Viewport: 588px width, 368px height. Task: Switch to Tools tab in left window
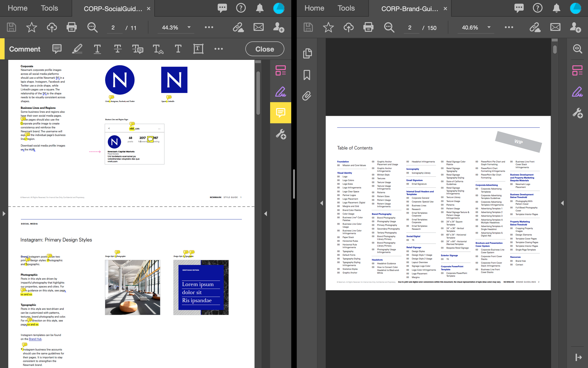tap(49, 8)
